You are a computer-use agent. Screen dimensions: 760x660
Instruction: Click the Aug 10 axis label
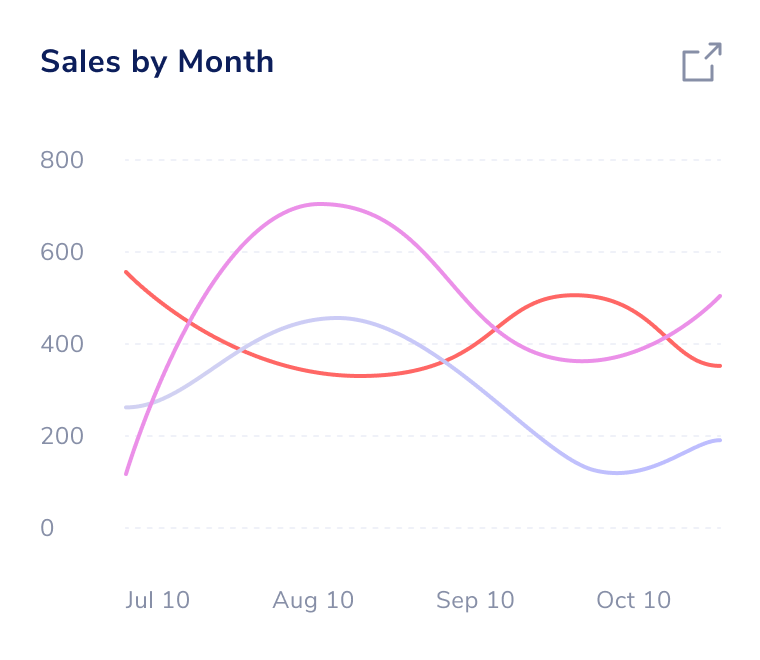pyautogui.click(x=313, y=600)
